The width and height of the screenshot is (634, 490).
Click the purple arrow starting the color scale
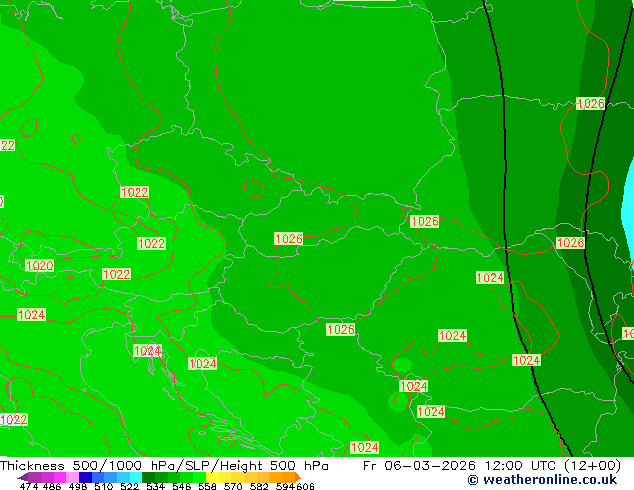point(22,477)
